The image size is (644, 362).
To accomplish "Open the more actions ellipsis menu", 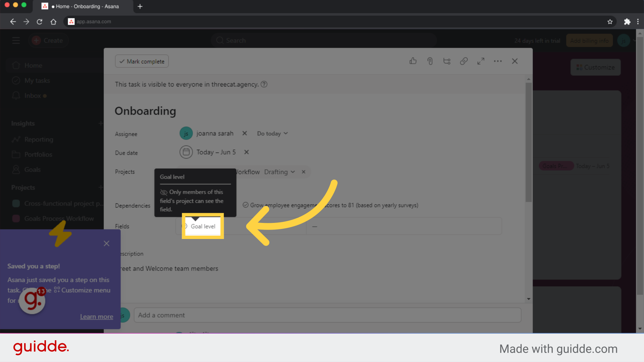I will point(498,61).
